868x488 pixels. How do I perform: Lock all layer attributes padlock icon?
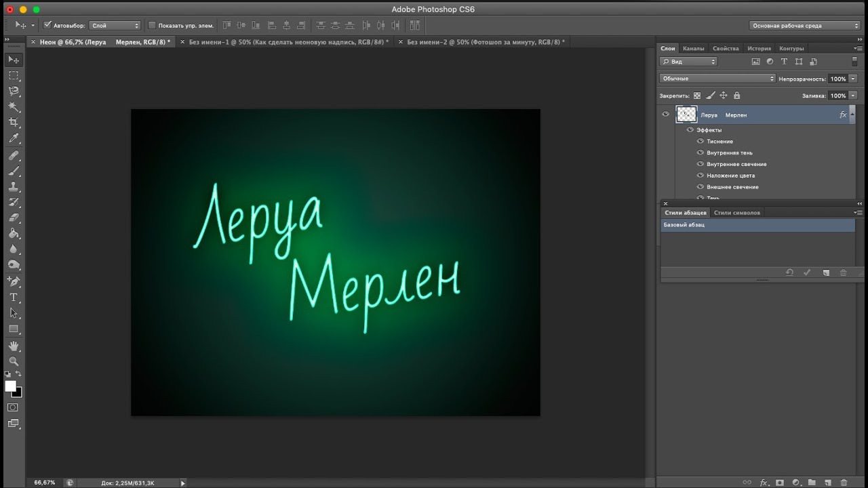point(737,96)
